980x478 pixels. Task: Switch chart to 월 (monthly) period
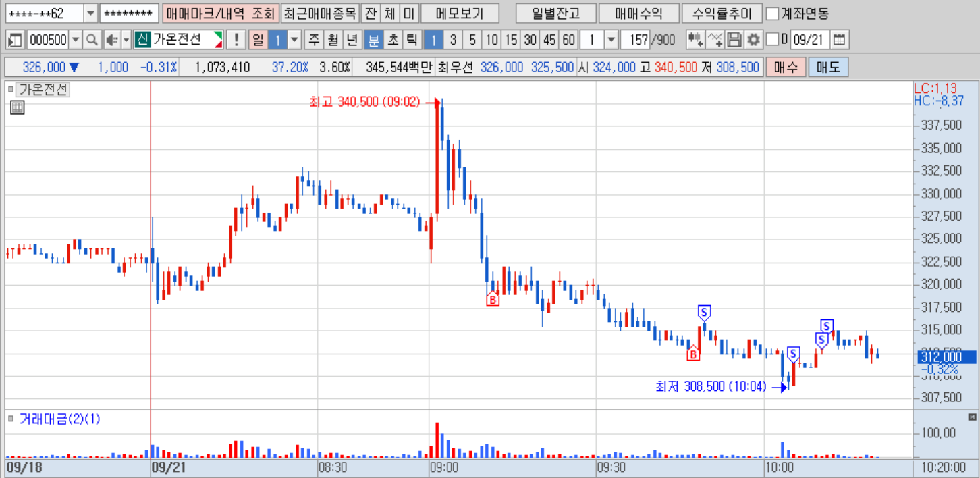(x=333, y=40)
